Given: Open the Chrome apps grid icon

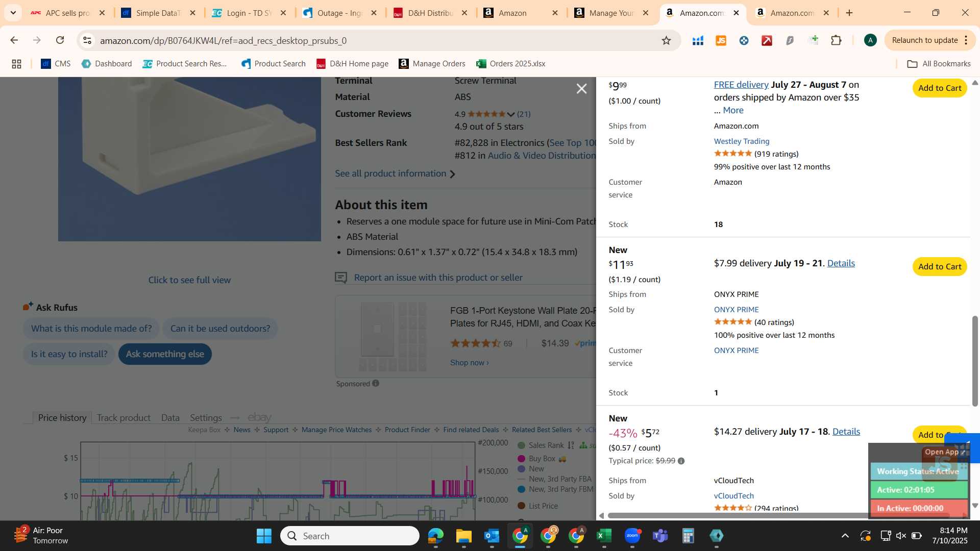Looking at the screenshot, I should tap(16, 64).
